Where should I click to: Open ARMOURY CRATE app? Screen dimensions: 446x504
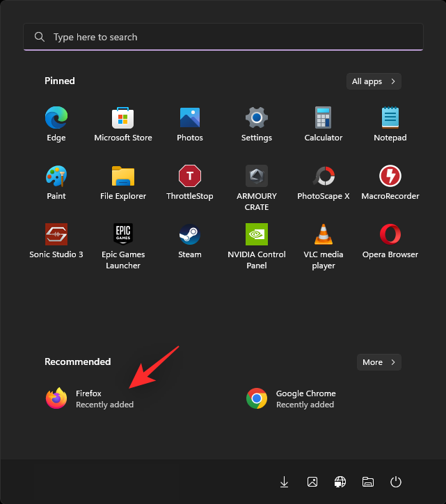click(257, 188)
